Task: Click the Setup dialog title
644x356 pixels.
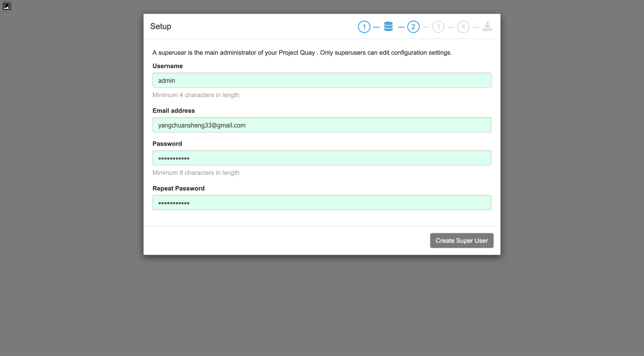Action: click(161, 26)
